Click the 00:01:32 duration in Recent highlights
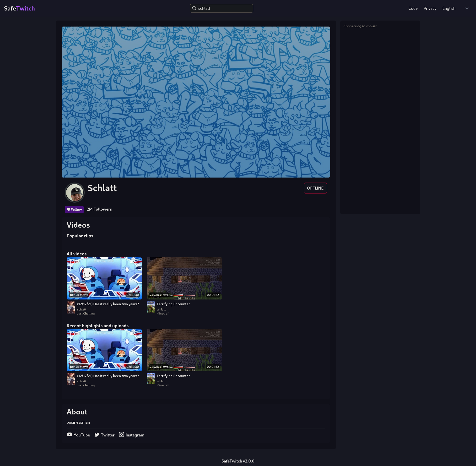 [213, 367]
